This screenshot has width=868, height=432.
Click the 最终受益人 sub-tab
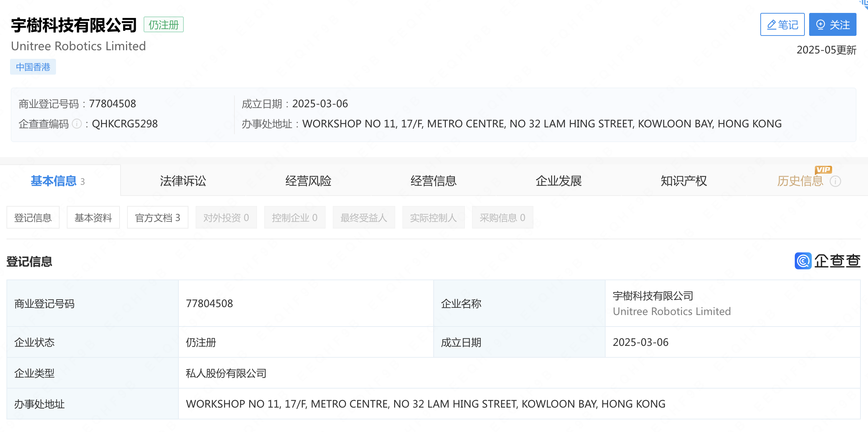point(364,217)
